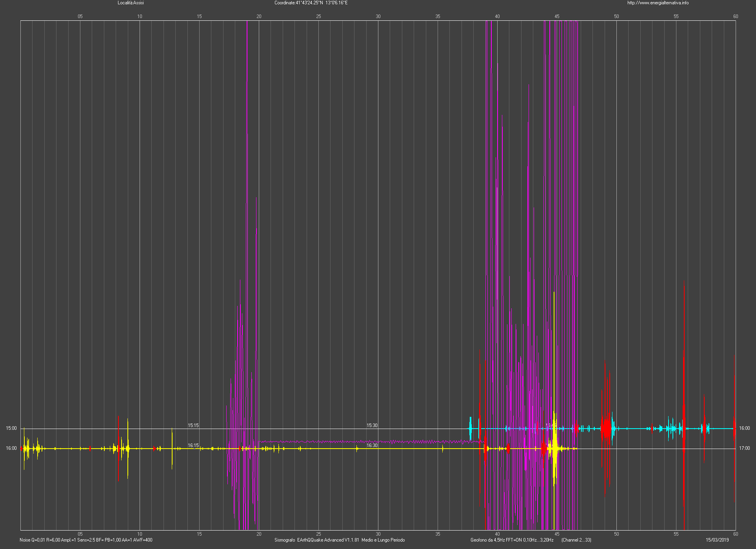Open the www.energialternativa.info URL text
Image resolution: width=756 pixels, height=549 pixels.
pyautogui.click(x=658, y=3)
